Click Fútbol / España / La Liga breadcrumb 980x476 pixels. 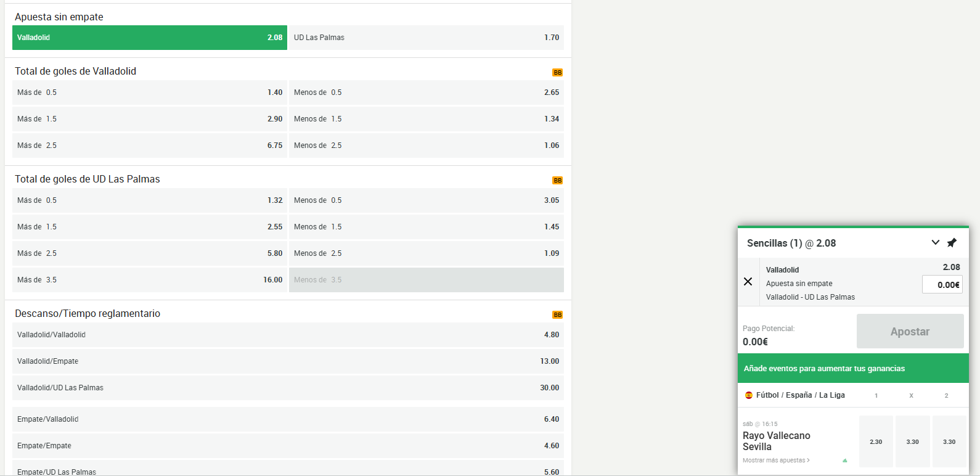[x=801, y=395]
